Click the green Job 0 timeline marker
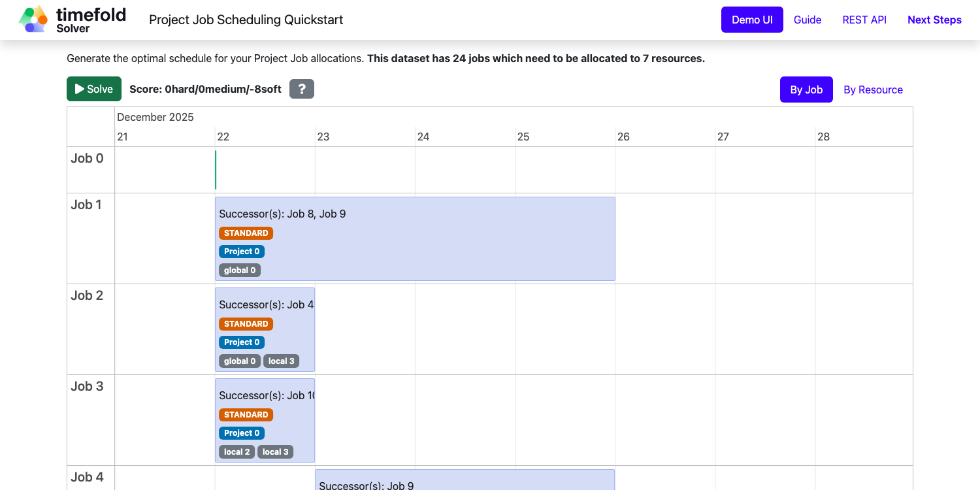The height and width of the screenshot is (490, 980). pyautogui.click(x=216, y=170)
